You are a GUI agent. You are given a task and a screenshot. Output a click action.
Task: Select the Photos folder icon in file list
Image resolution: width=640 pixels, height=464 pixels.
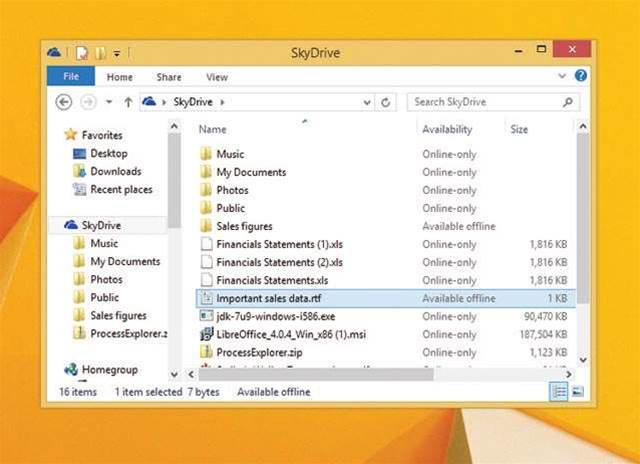click(206, 190)
